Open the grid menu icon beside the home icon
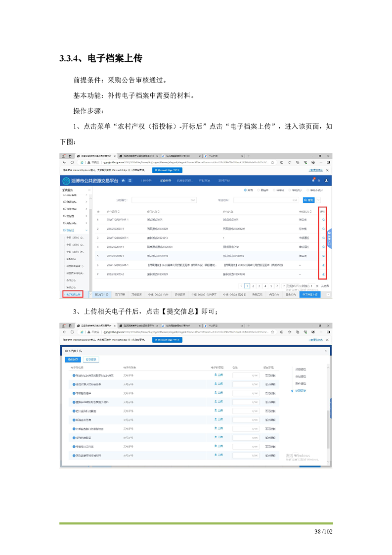The width and height of the screenshot is (392, 555). (130, 181)
